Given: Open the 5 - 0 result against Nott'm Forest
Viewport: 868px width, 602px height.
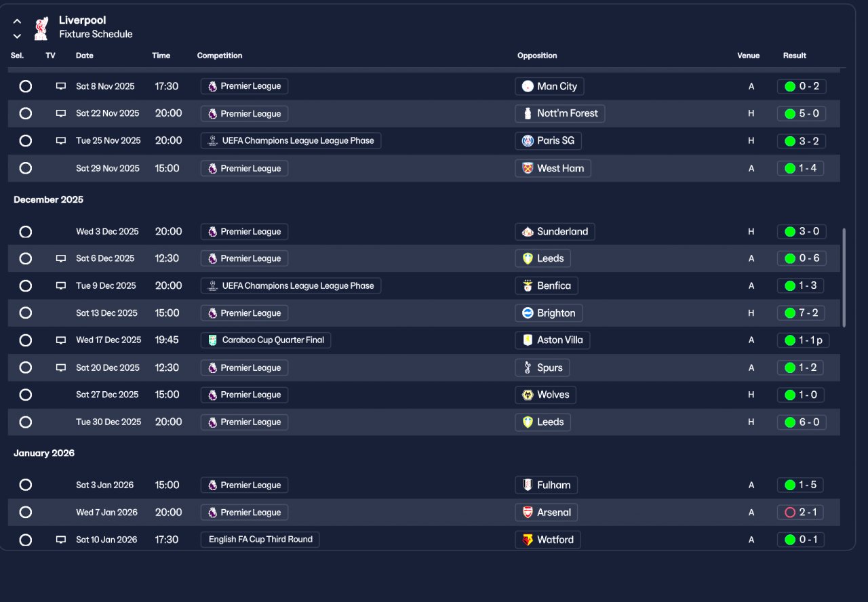Looking at the screenshot, I should [x=802, y=113].
